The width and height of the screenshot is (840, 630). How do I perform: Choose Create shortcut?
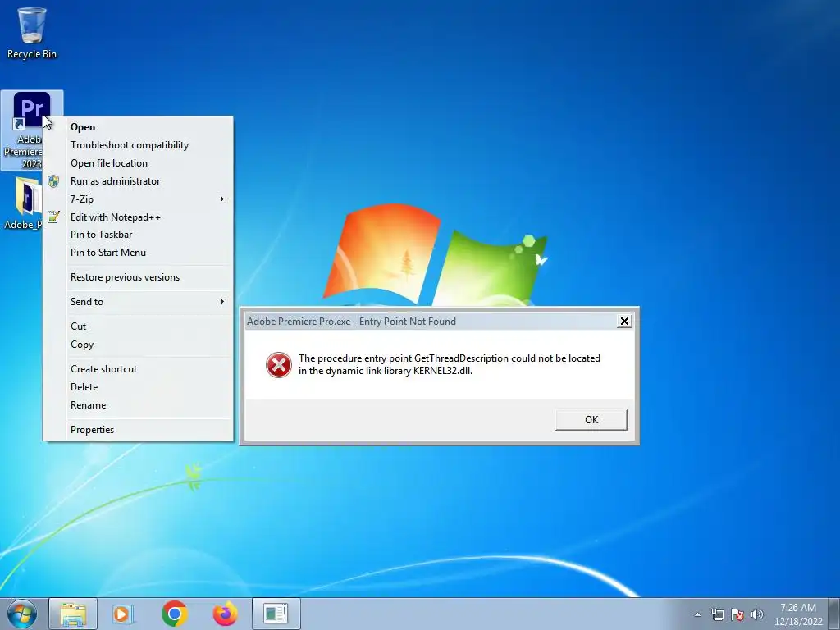(138, 369)
